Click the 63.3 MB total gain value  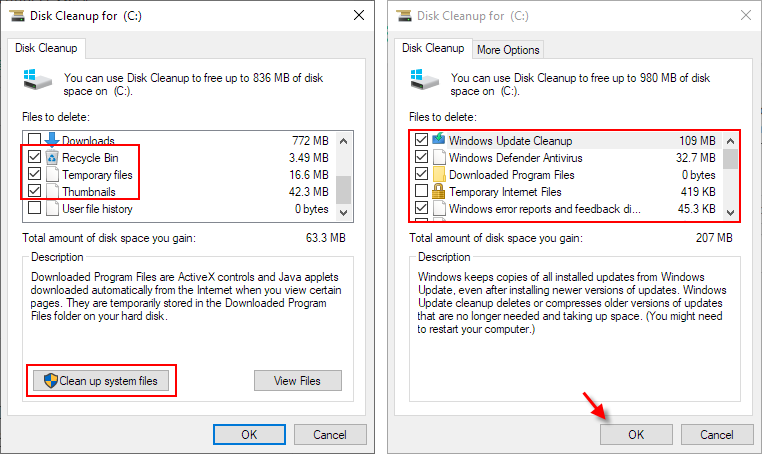click(326, 238)
